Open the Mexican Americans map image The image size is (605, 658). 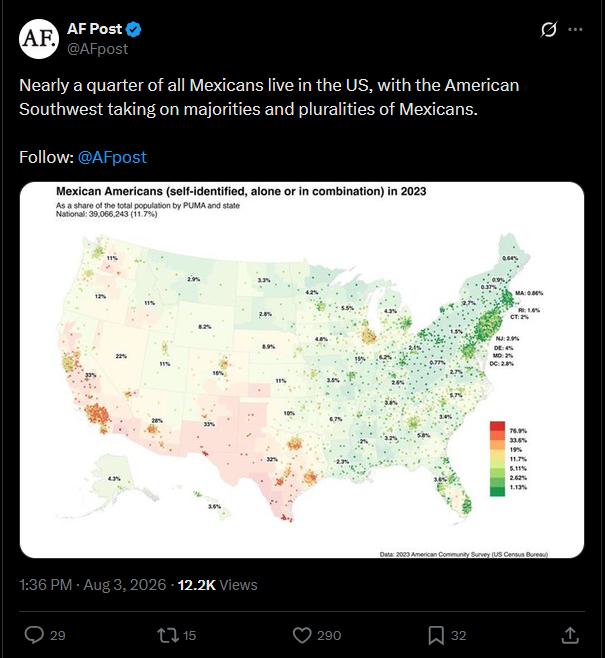[302, 370]
